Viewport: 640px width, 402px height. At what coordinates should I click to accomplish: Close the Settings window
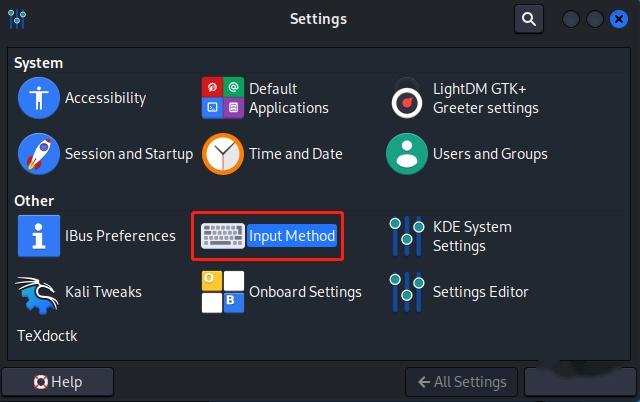[619, 19]
